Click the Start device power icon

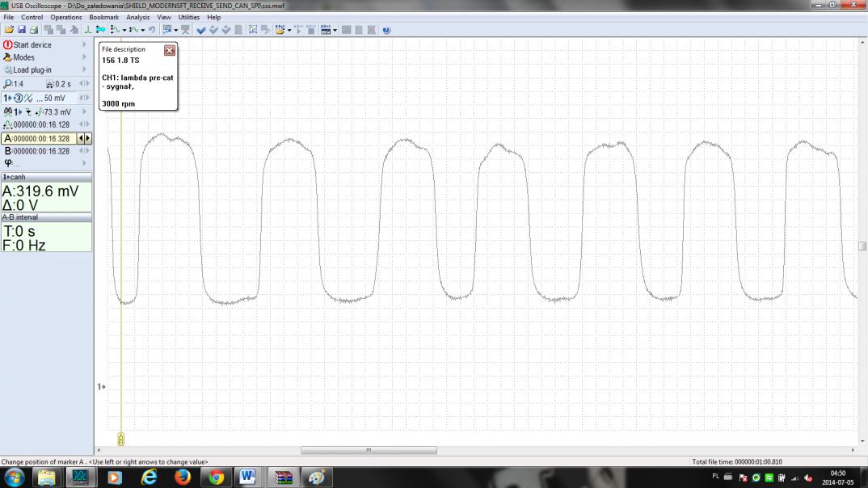coord(7,45)
